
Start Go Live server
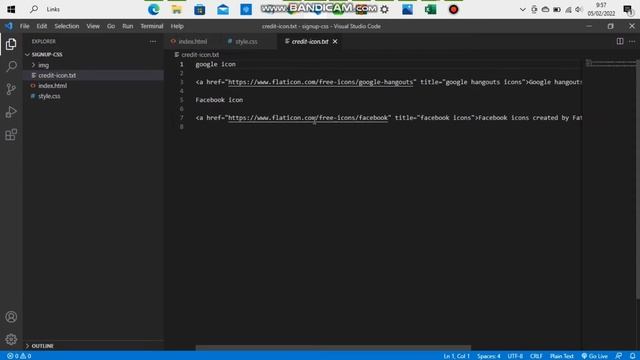(x=595, y=356)
